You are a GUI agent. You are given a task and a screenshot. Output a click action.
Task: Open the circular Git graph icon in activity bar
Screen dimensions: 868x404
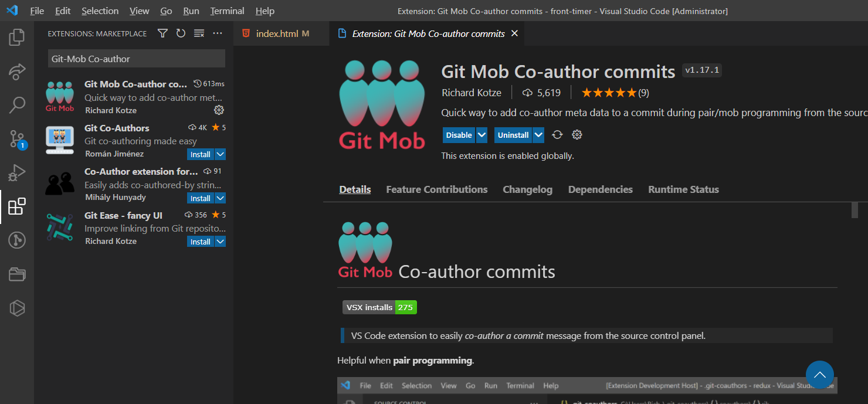click(17, 240)
